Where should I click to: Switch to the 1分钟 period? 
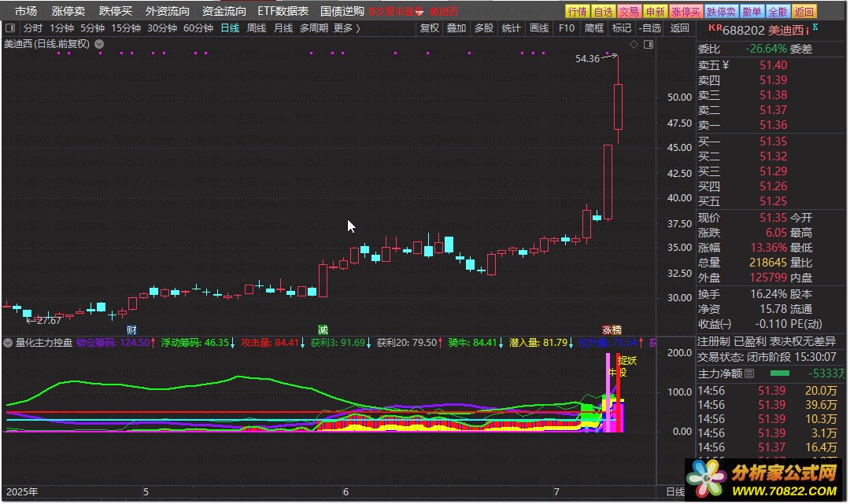62,28
